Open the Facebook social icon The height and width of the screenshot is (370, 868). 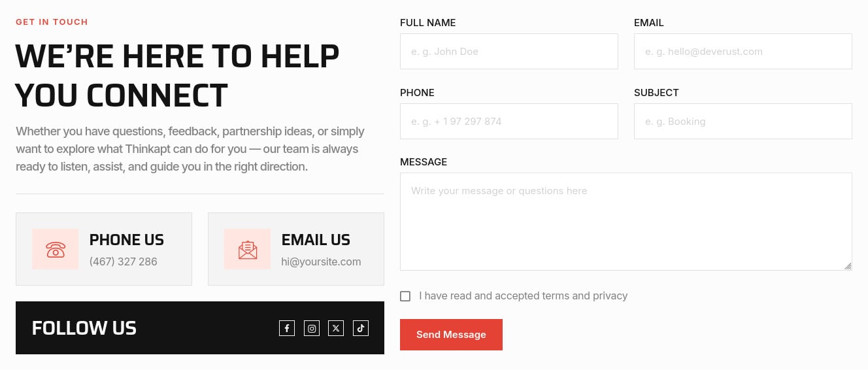coord(287,328)
